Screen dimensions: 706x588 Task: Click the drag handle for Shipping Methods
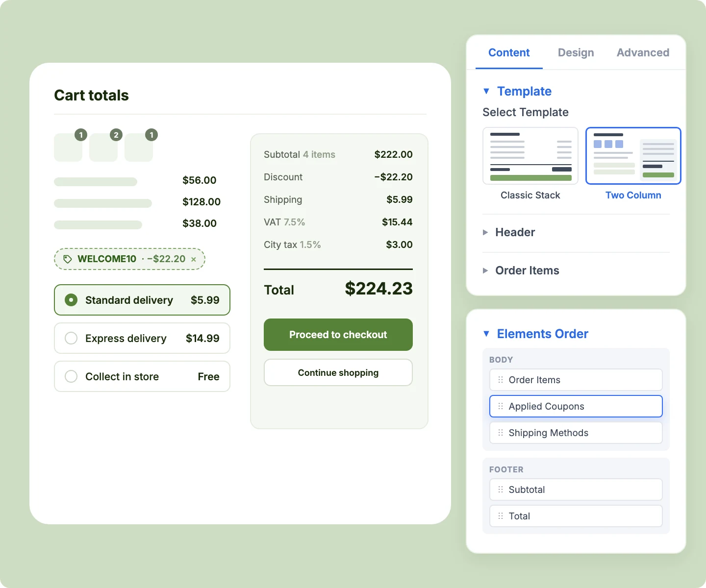[x=501, y=433]
